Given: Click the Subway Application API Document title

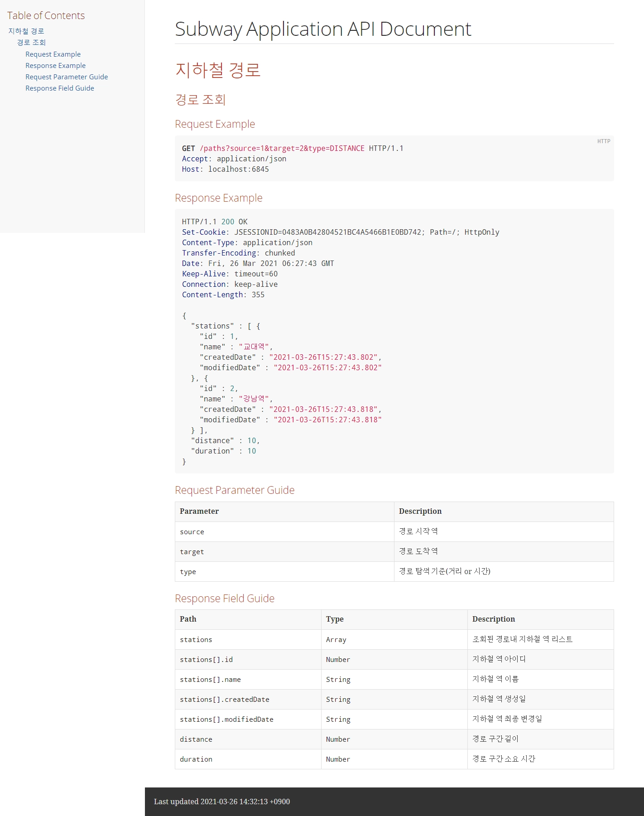Looking at the screenshot, I should coord(323,29).
